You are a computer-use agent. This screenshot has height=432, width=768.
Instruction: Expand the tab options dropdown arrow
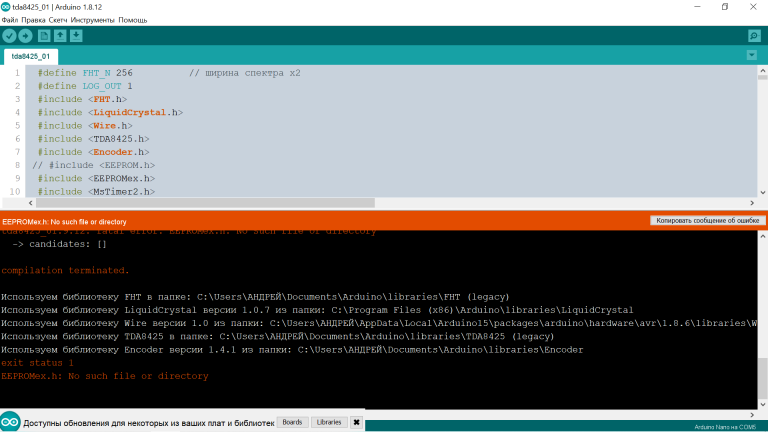click(x=754, y=56)
